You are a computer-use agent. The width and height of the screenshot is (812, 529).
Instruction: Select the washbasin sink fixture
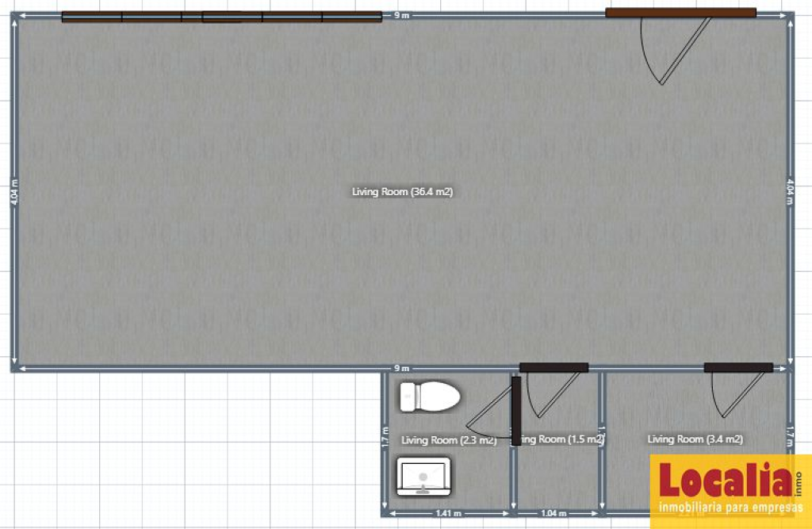pos(423,476)
